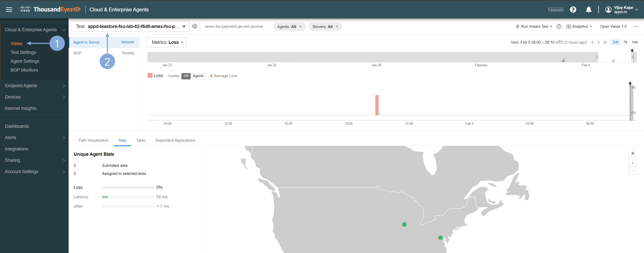Jump to latest time interval arrow
644x253 pixels.
tap(605, 42)
